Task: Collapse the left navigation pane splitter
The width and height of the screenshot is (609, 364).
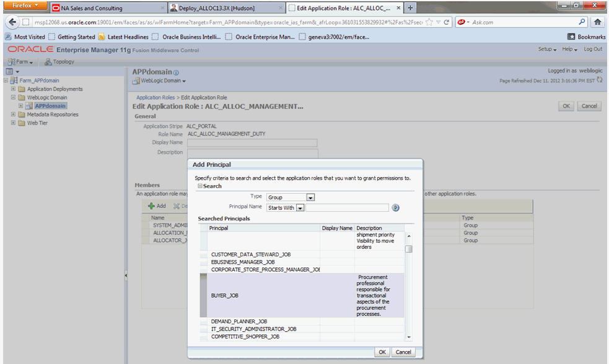Action: [126, 275]
